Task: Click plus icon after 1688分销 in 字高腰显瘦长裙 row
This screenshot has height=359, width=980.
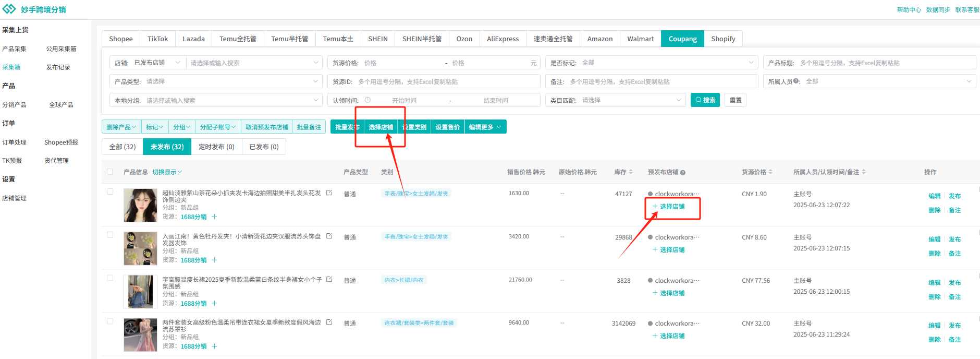Action: [x=214, y=303]
